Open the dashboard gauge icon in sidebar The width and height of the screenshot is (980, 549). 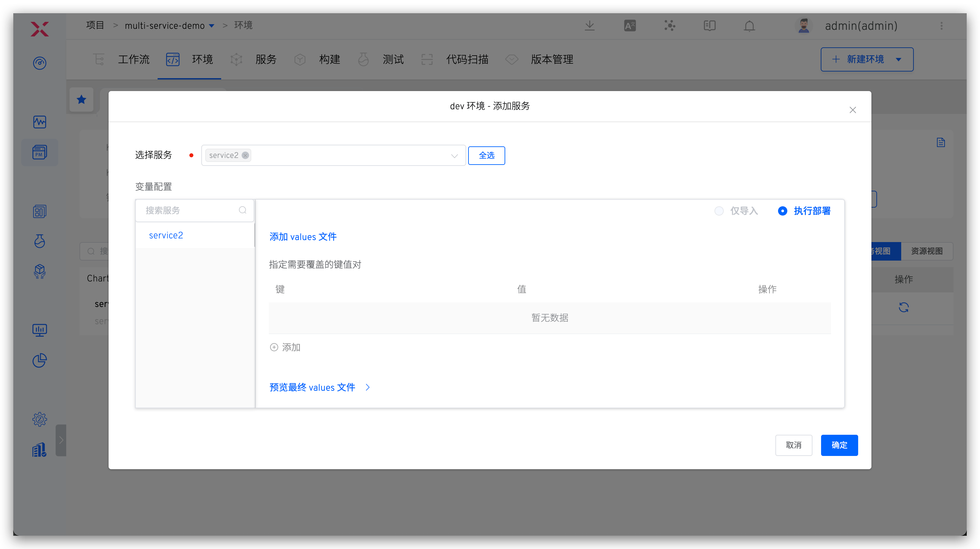point(40,63)
